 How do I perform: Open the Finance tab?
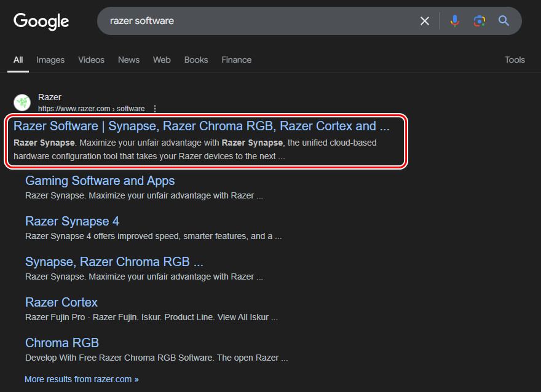[x=237, y=60]
